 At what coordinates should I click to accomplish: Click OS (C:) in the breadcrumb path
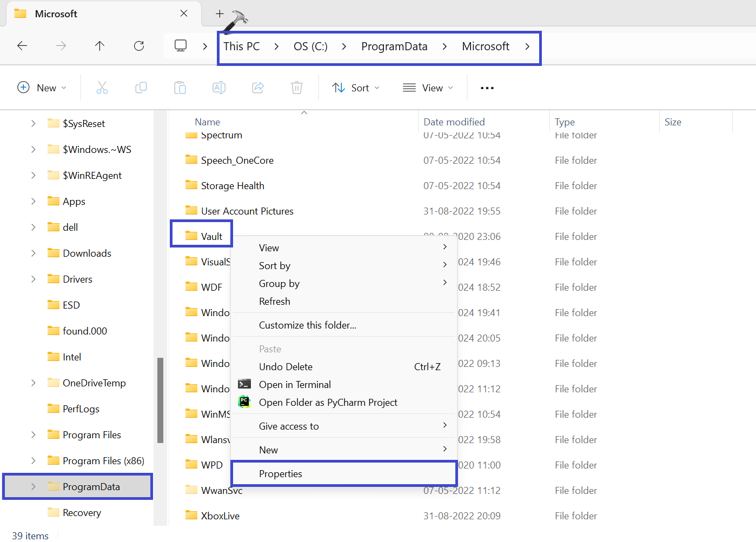(x=310, y=46)
